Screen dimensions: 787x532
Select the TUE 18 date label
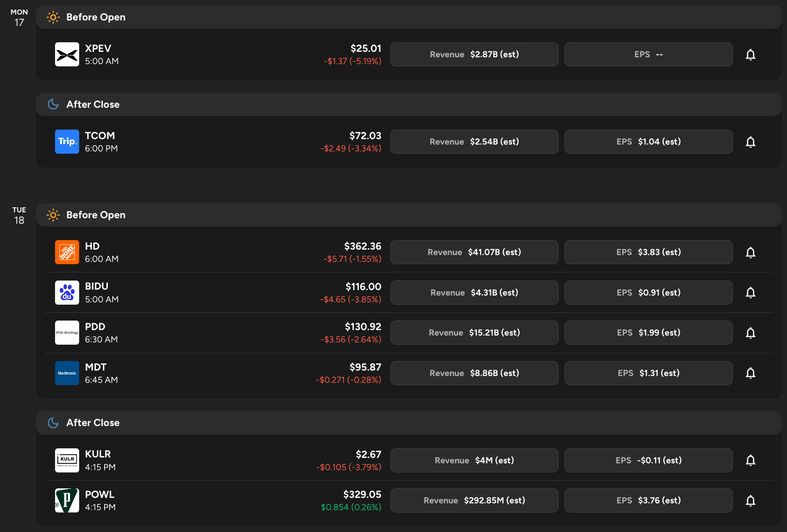(19, 216)
